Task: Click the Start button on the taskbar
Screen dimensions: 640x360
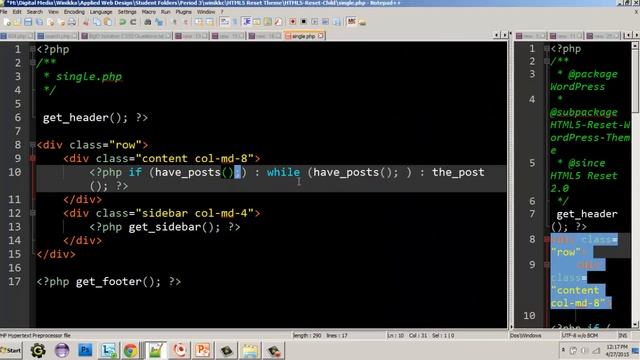Action: pos(11,351)
